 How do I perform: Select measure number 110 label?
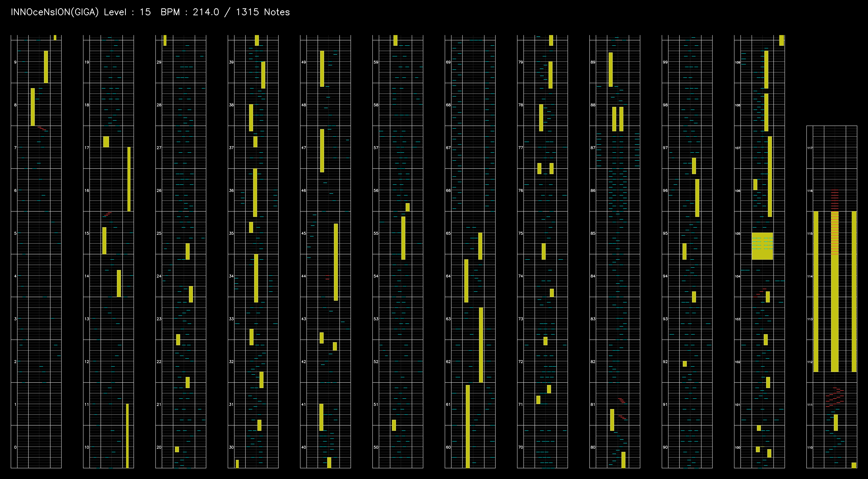(810, 447)
